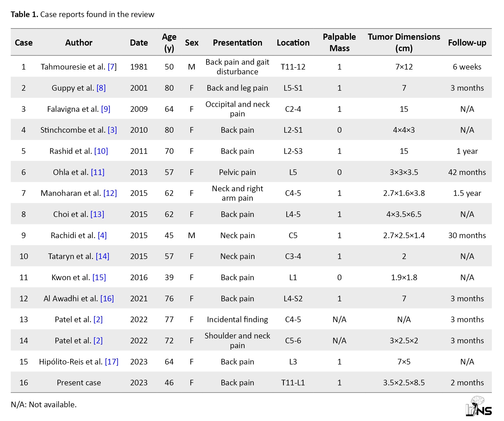The image size is (504, 421).
Task: Click the 'Case' column header
Action: coord(24,43)
